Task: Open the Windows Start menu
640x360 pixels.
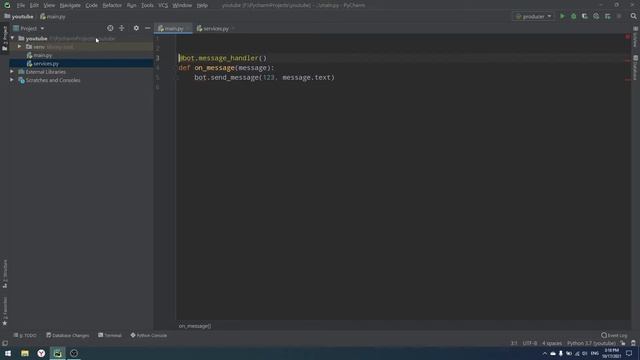Action: point(8,353)
